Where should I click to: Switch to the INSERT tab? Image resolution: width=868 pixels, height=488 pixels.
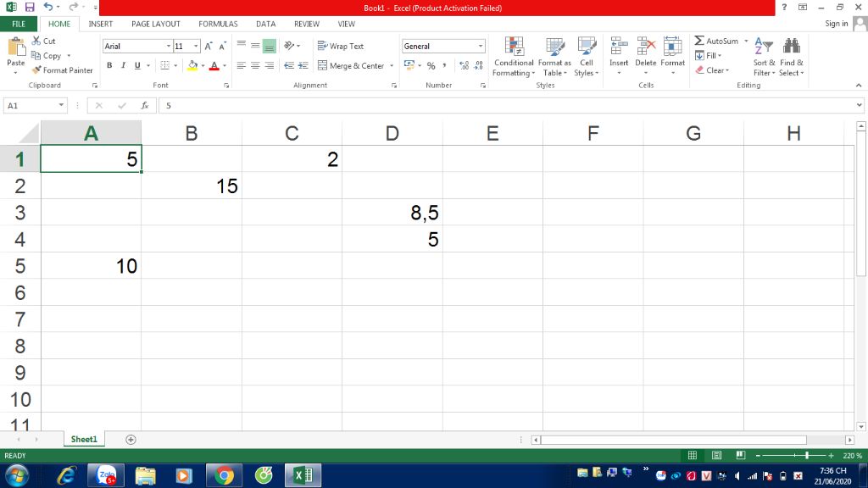(101, 24)
